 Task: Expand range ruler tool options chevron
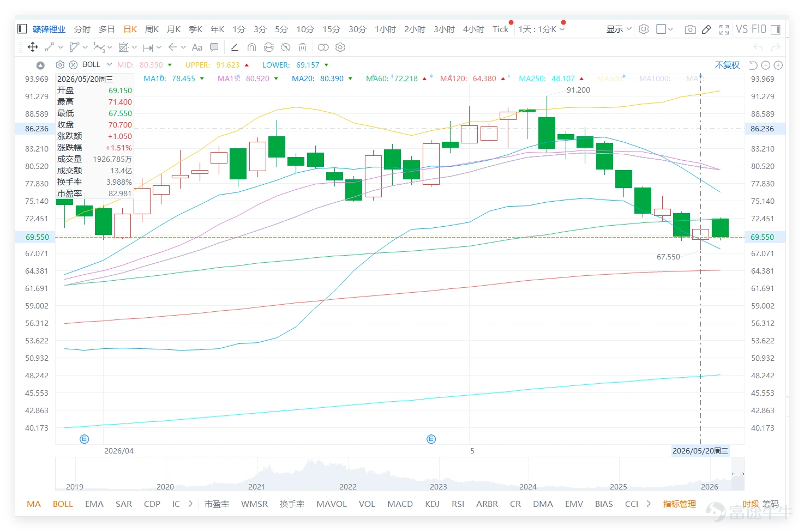pyautogui.click(x=159, y=47)
